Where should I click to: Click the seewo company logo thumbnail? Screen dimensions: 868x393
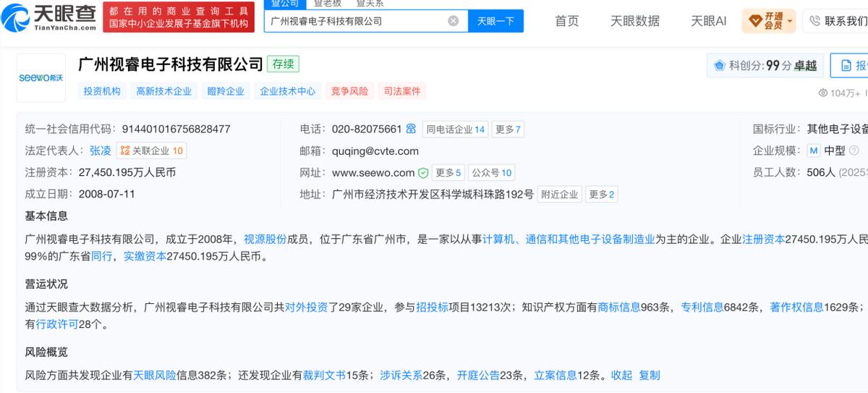41,77
